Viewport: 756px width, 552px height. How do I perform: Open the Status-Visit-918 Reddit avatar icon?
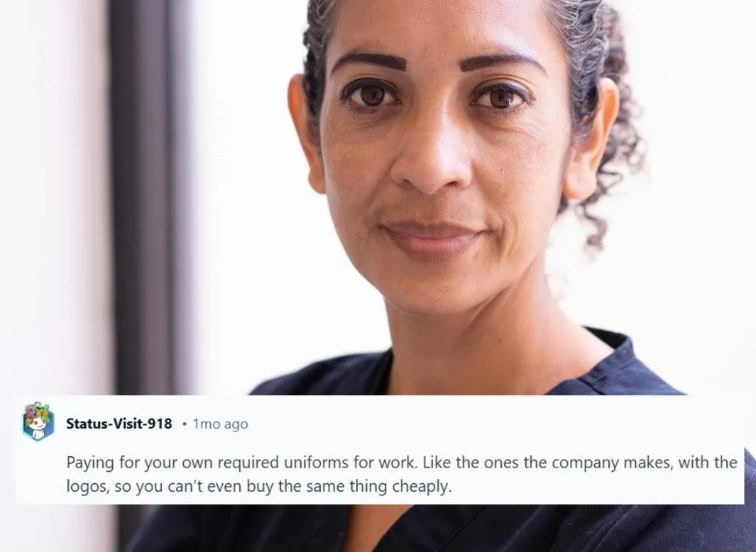[37, 421]
